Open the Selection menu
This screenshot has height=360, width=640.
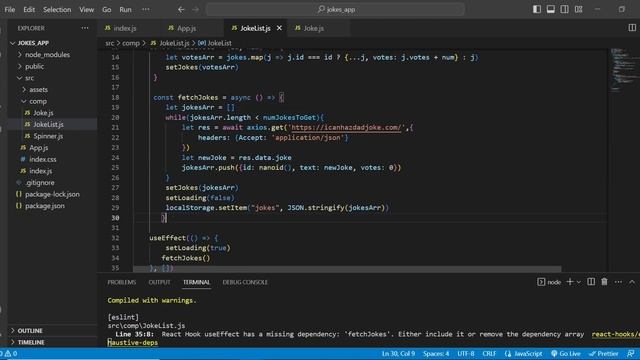tap(57, 9)
